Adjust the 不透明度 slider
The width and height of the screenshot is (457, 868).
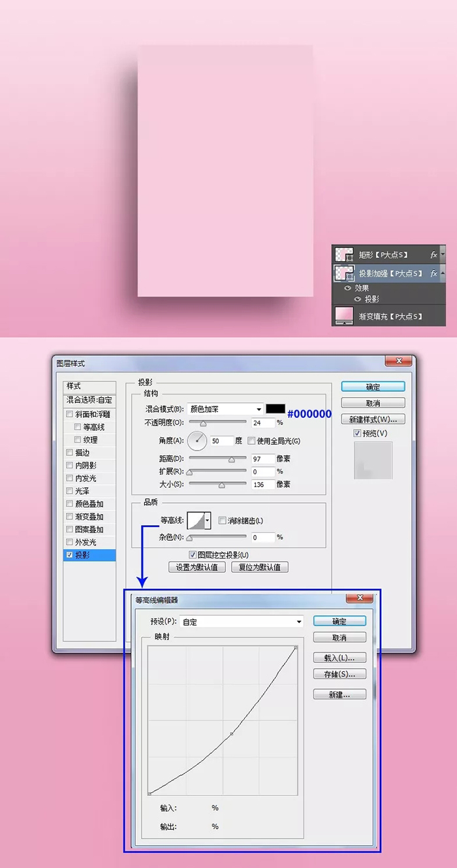point(203,423)
